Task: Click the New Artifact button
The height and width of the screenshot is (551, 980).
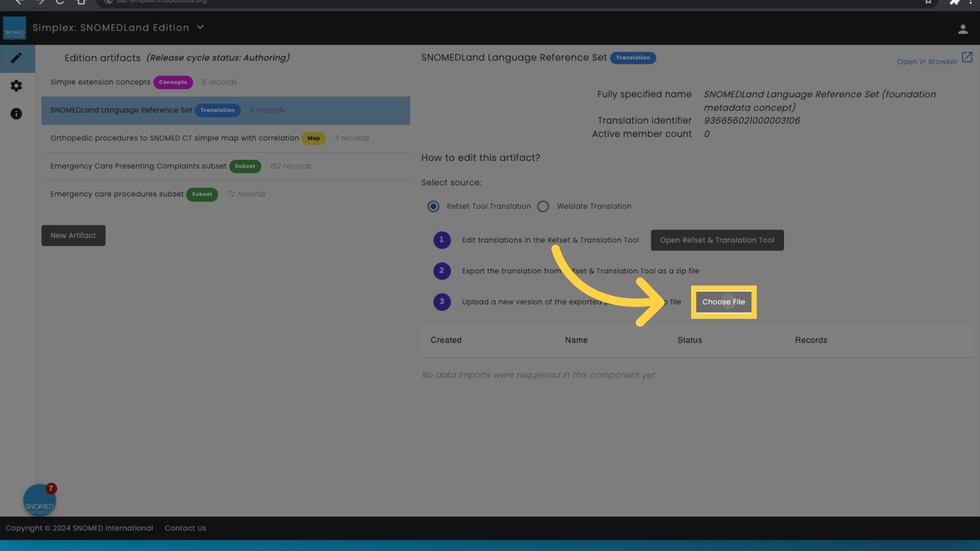Action: pos(72,235)
